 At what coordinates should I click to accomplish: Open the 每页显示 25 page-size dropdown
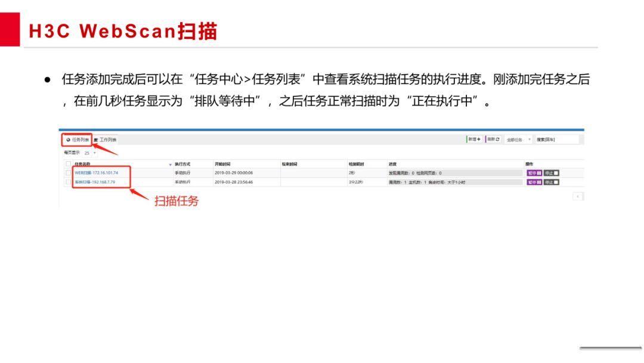tap(89, 153)
